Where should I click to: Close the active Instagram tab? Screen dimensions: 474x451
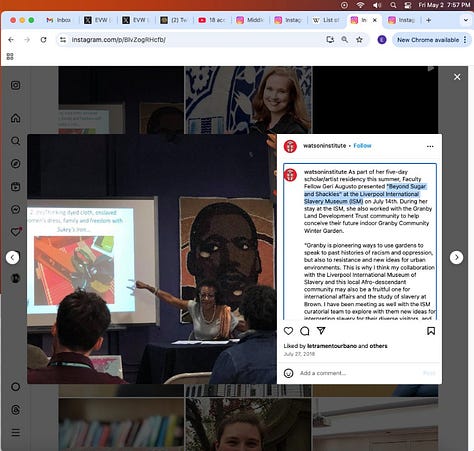[375, 20]
